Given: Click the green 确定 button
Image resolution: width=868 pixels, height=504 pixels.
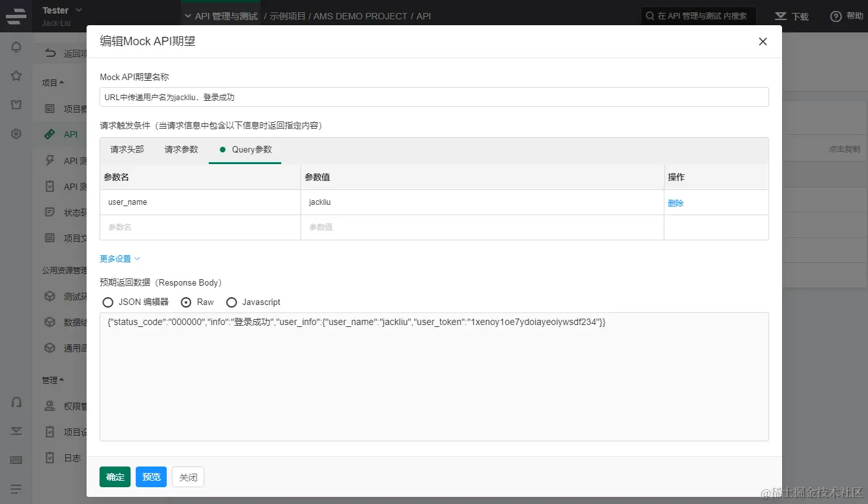Looking at the screenshot, I should 115,477.
